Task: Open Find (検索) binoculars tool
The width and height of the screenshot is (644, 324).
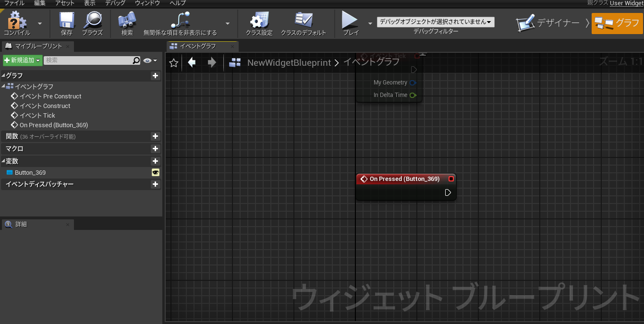Action: [127, 23]
